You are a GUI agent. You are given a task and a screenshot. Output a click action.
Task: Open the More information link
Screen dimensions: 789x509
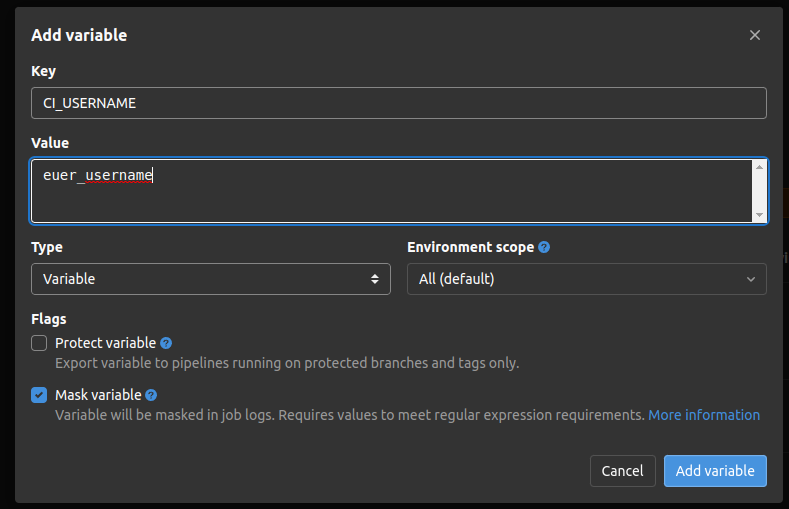[704, 415]
